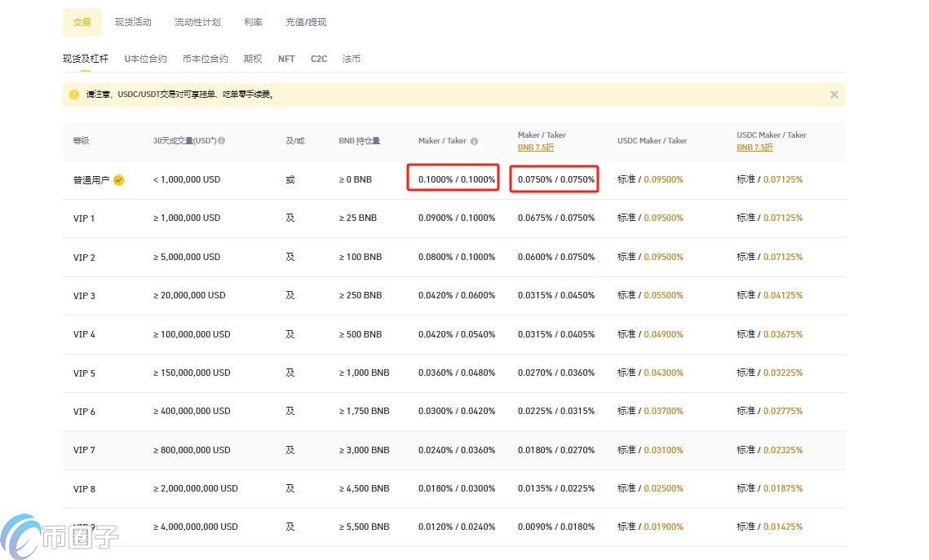This screenshot has height=560, width=929.
Task: Click BNB 7.5折 link under USDC Maker / Taker
Action: tap(754, 148)
